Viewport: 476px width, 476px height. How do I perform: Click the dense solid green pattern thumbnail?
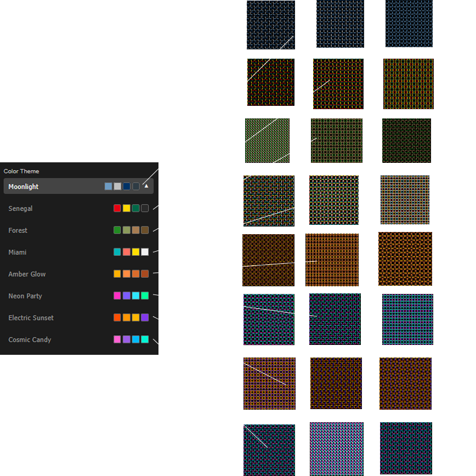pyautogui.click(x=267, y=140)
